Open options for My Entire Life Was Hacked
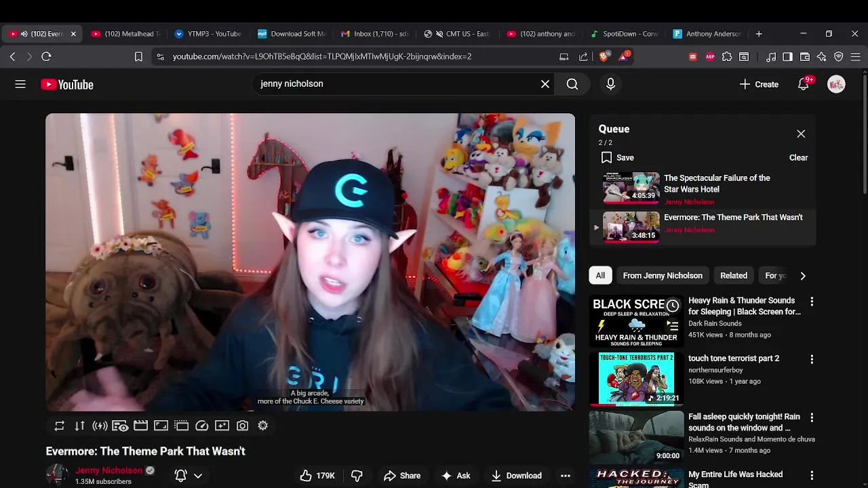The image size is (868, 488). tap(812, 476)
